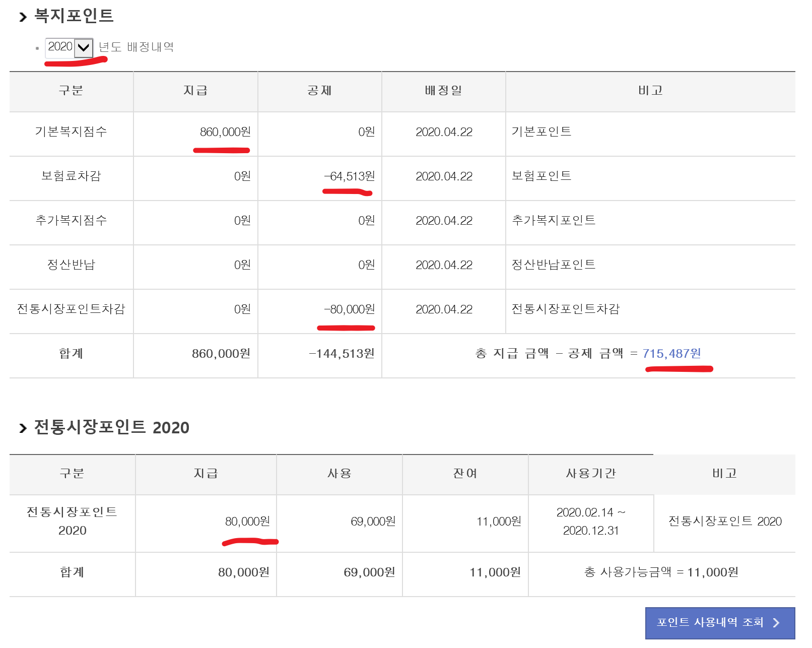Viewport: 812px width, 648px height.
Task: Click the 기본복지점수 row label
Action: point(71,132)
